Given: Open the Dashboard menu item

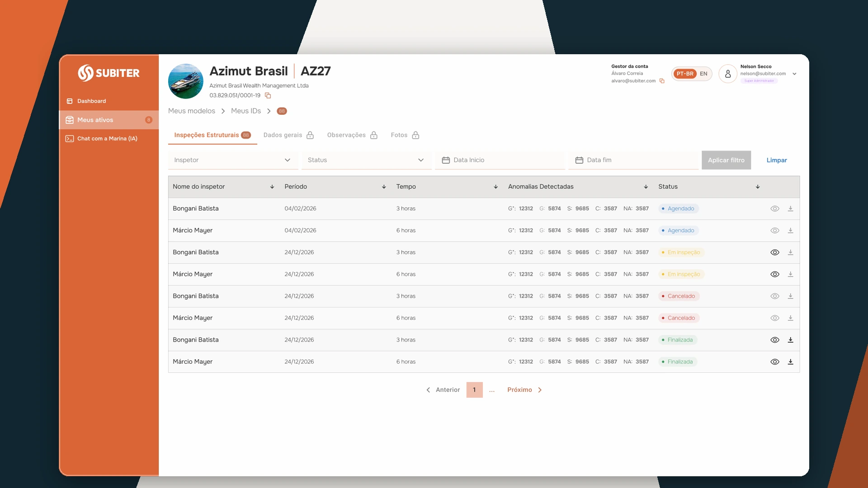Looking at the screenshot, I should (x=109, y=101).
